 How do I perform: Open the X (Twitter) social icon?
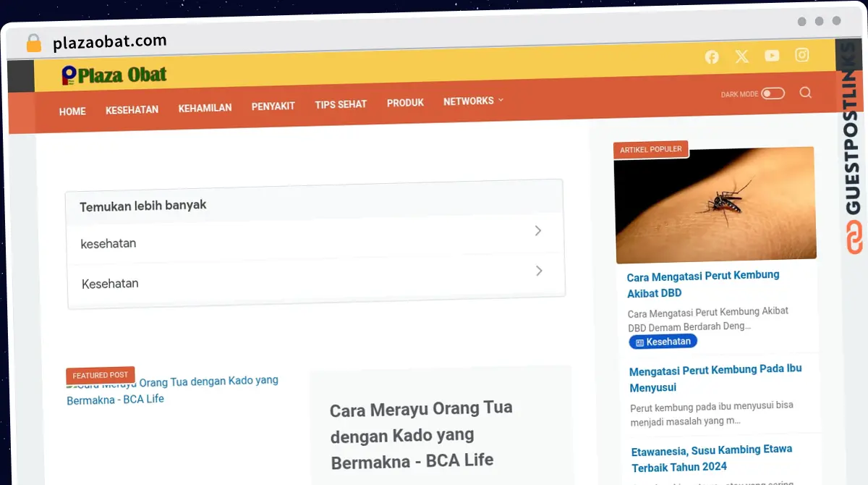[x=742, y=56]
